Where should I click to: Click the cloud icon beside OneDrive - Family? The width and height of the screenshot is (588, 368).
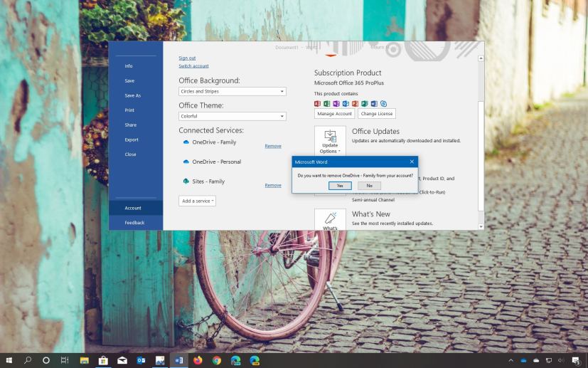coord(186,142)
